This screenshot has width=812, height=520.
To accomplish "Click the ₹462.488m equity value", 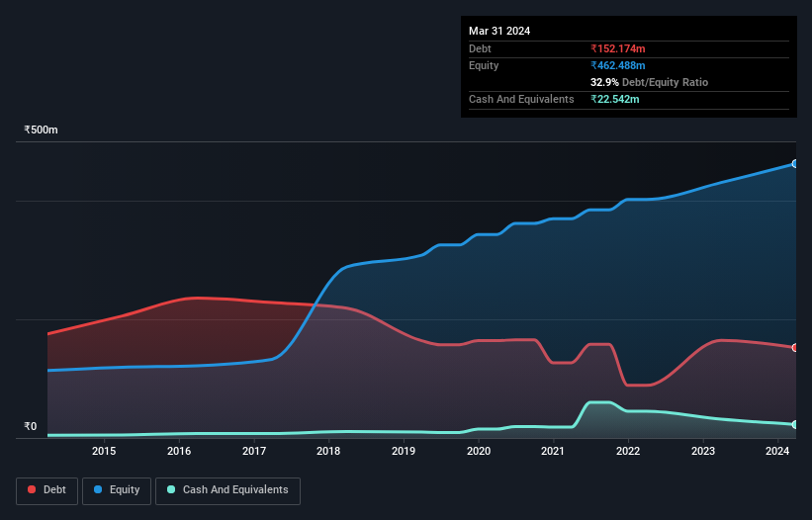I will coord(618,65).
